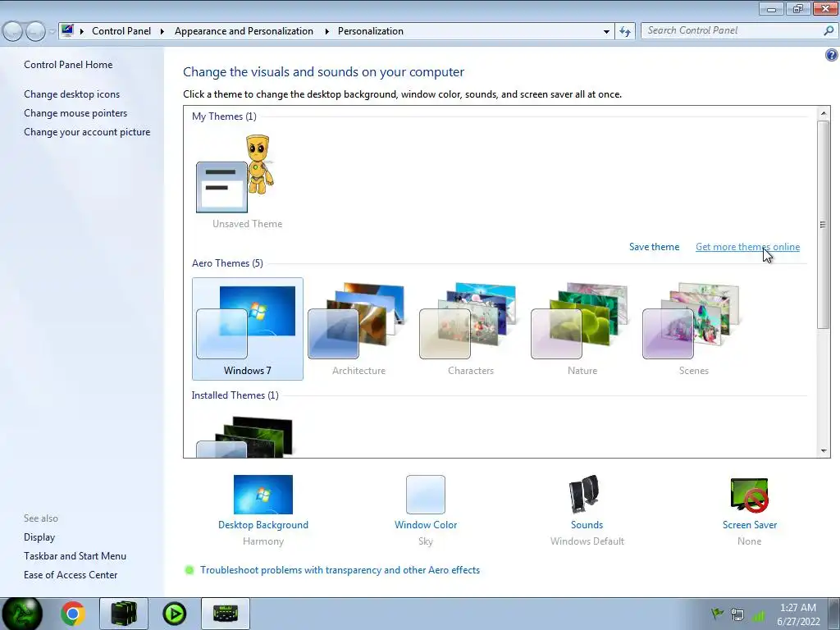
Task: Open the green server taskbar app
Action: (124, 614)
